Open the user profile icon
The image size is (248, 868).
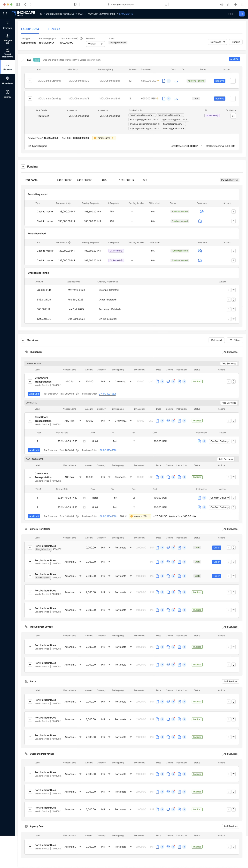click(242, 14)
